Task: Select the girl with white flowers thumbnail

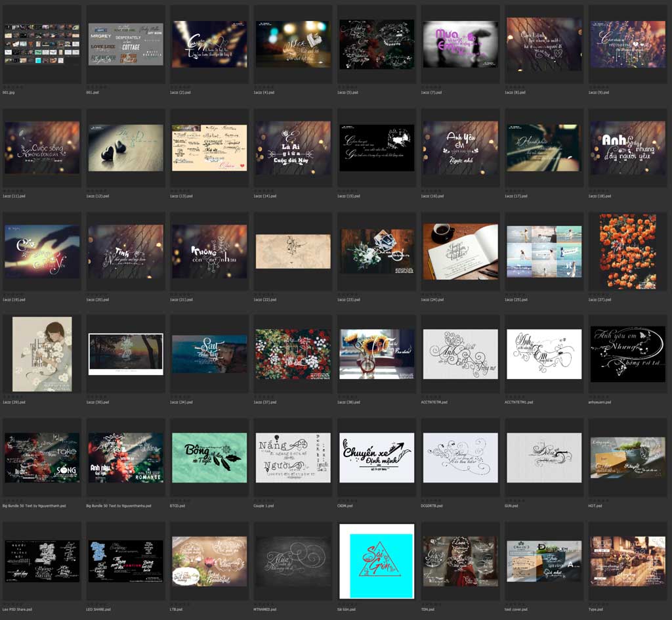Action: [x=42, y=355]
